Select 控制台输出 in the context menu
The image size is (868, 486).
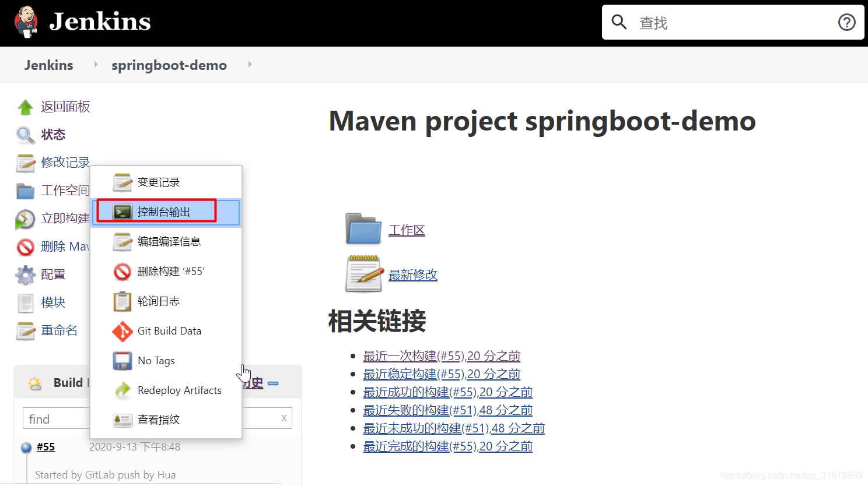click(166, 212)
